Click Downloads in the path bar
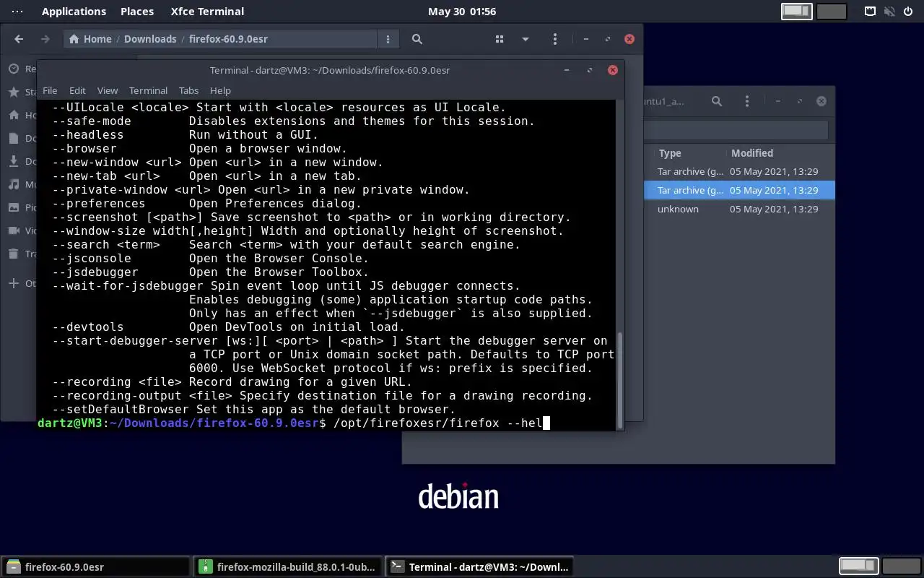Viewport: 924px width, 578px height. tap(150, 39)
